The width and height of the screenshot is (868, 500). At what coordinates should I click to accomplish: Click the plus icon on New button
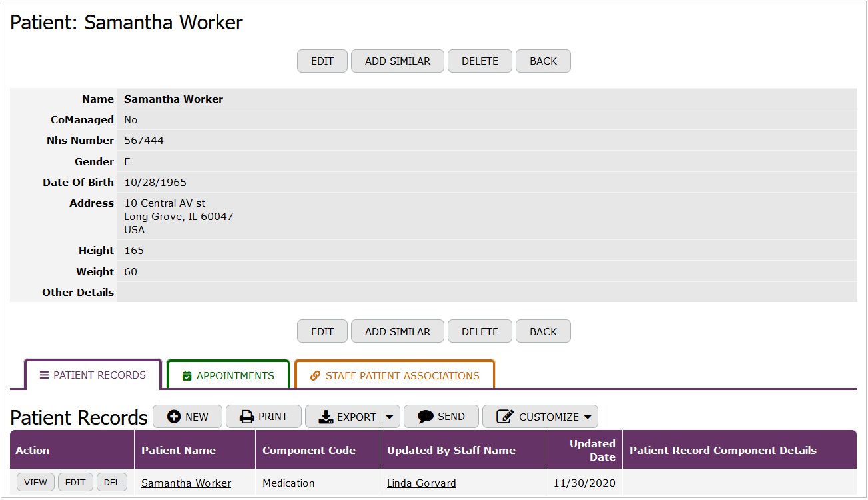[174, 417]
